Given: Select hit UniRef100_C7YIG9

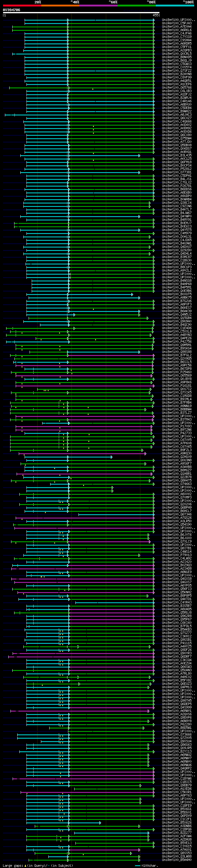Looking at the screenshot, I should click(x=177, y=37).
